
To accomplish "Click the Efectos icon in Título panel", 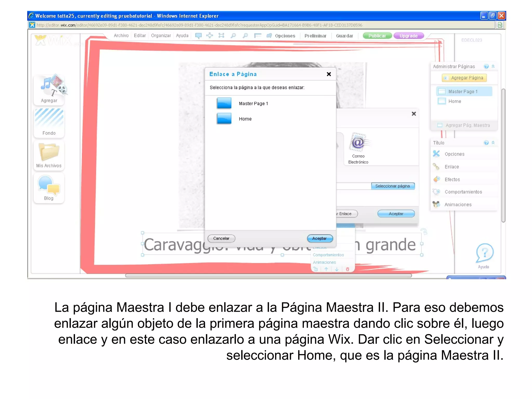I will tap(436, 179).
